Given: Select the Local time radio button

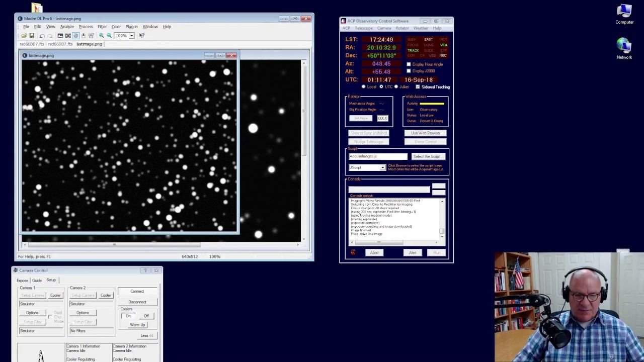Looking at the screenshot, I should 364,87.
